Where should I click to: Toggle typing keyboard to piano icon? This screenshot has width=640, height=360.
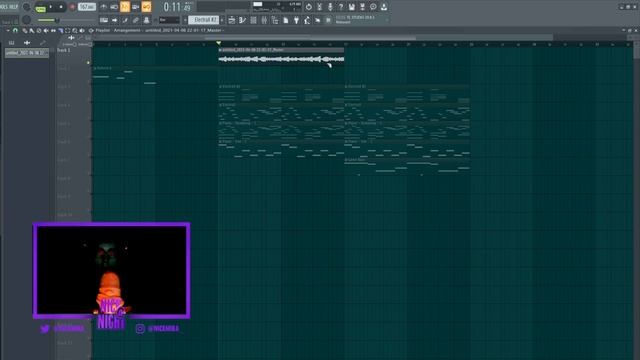(104, 20)
